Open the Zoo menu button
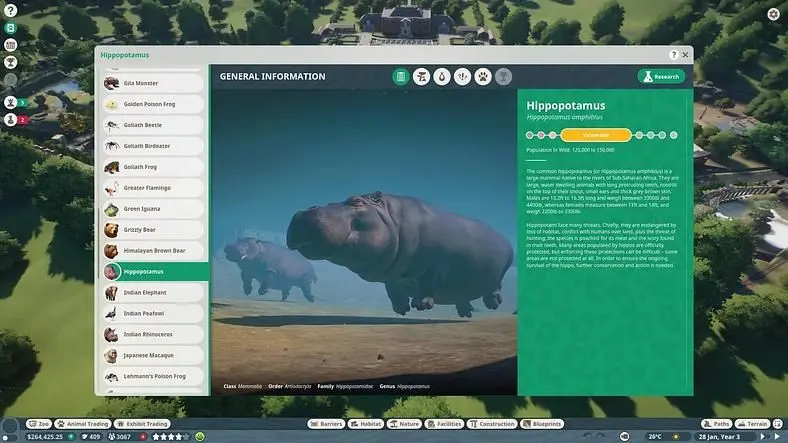The width and height of the screenshot is (788, 443). point(39,424)
